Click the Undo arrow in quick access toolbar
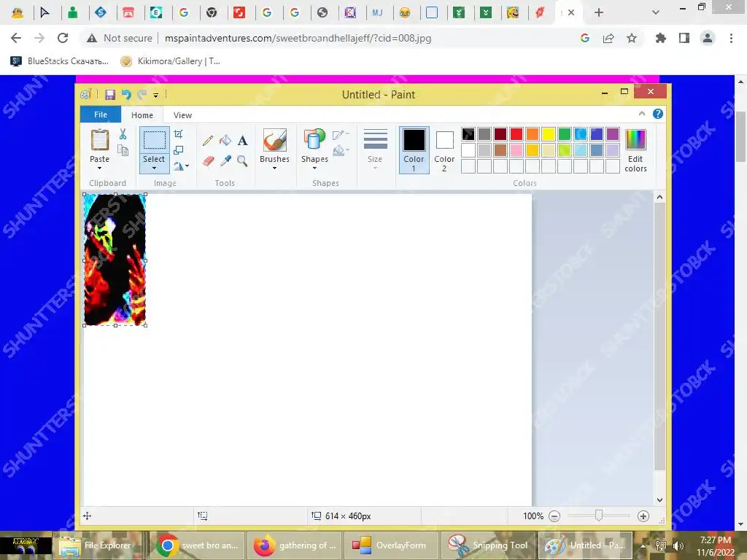 coord(125,95)
